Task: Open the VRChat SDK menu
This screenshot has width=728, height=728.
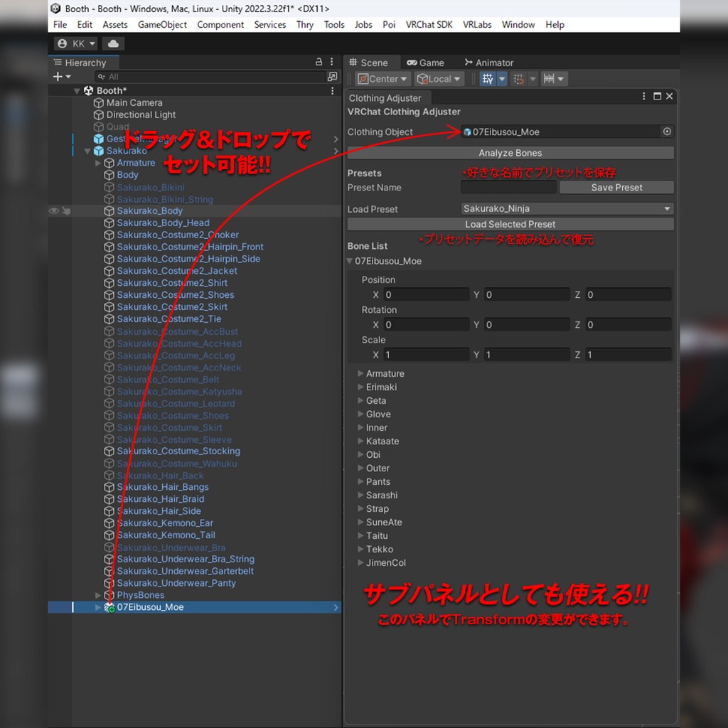Action: [429, 24]
